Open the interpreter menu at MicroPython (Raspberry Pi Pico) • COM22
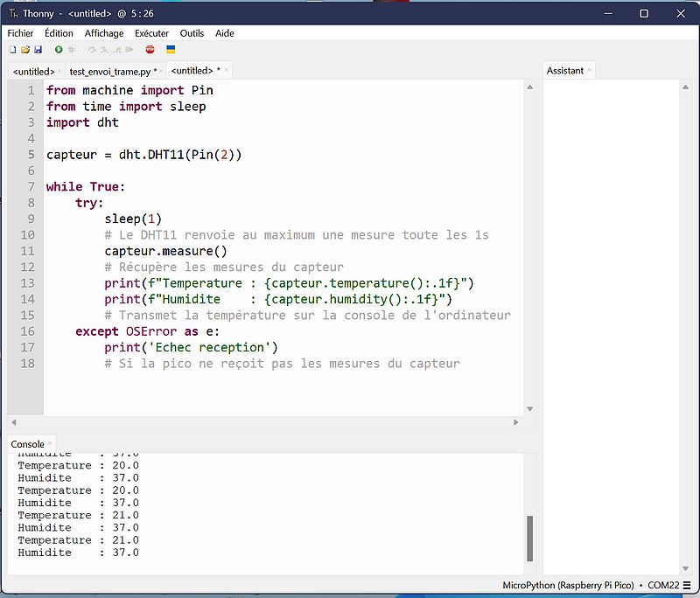 tap(597, 585)
